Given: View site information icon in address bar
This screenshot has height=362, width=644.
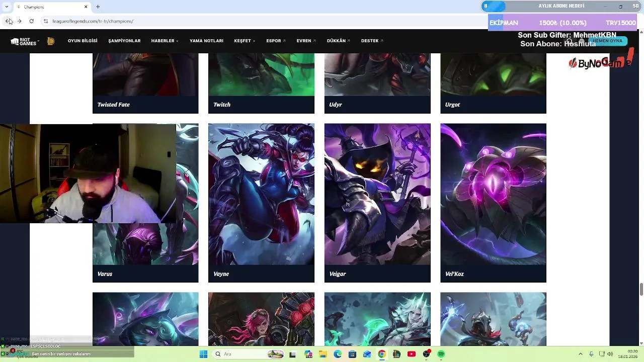Looking at the screenshot, I should [46, 21].
